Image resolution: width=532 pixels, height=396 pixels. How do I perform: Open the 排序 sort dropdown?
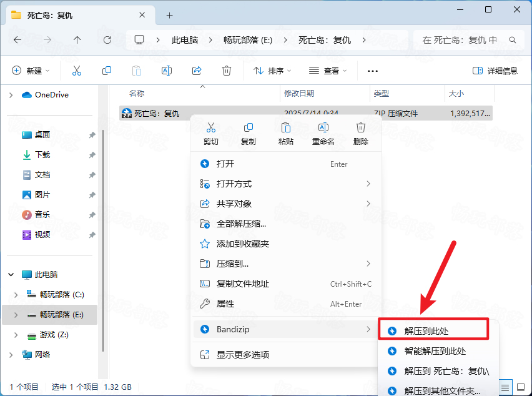pyautogui.click(x=272, y=71)
